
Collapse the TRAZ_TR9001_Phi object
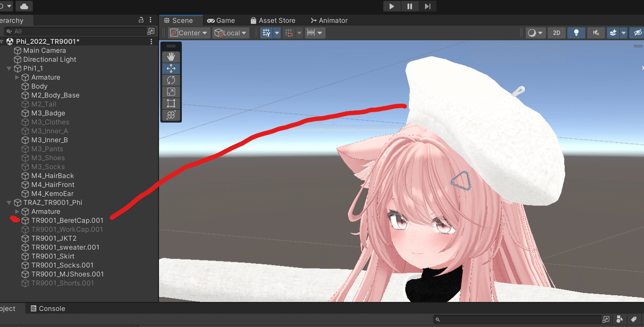pos(9,203)
